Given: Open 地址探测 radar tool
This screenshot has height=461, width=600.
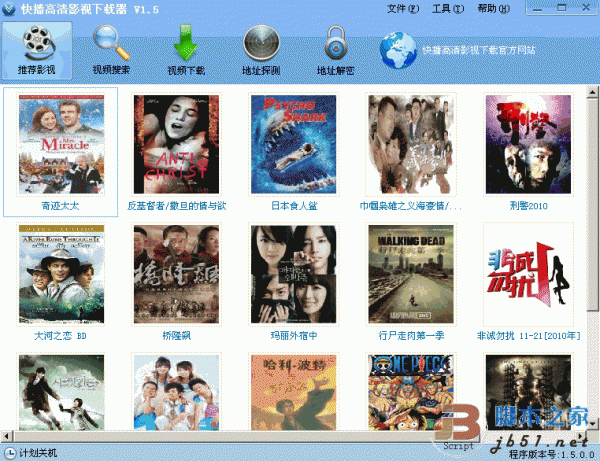Looking at the screenshot, I should (x=261, y=51).
